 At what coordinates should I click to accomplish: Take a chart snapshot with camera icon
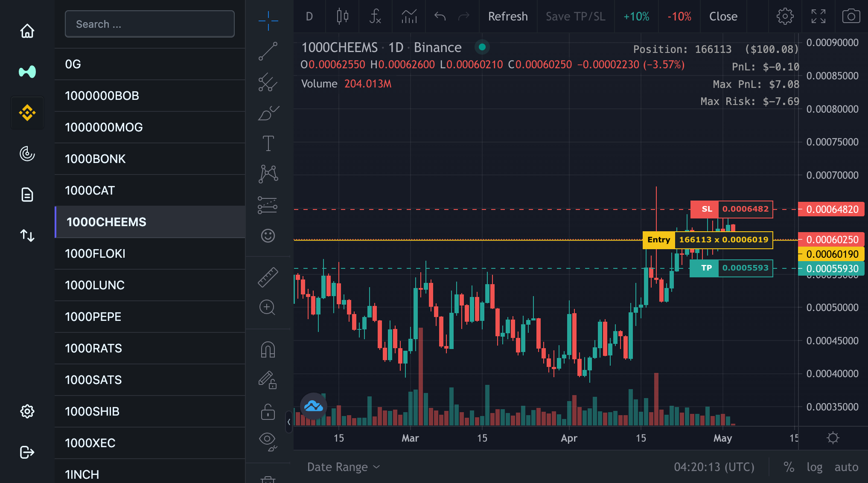(851, 16)
